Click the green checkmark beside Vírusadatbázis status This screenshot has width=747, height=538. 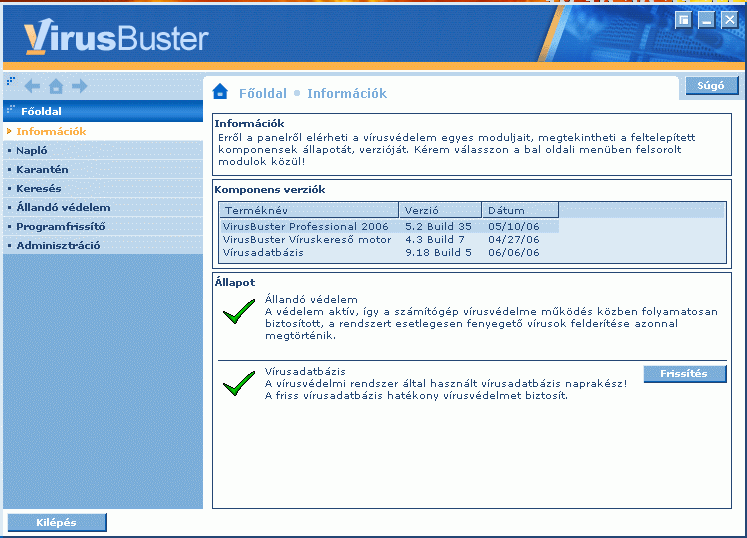click(239, 384)
